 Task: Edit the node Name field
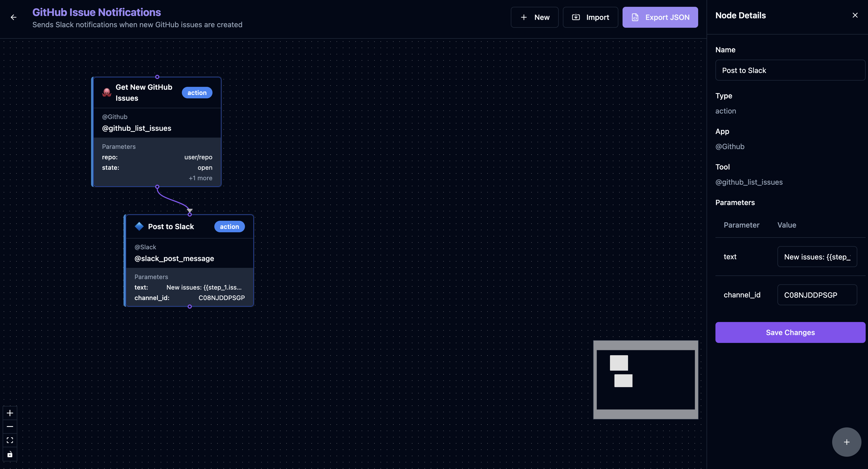(x=790, y=70)
